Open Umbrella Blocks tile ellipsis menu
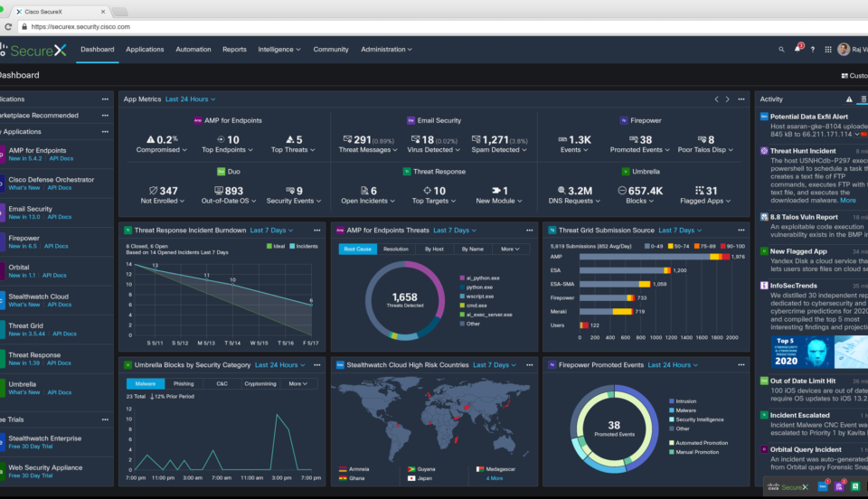Screen dimensions: 868x499 (x=317, y=364)
